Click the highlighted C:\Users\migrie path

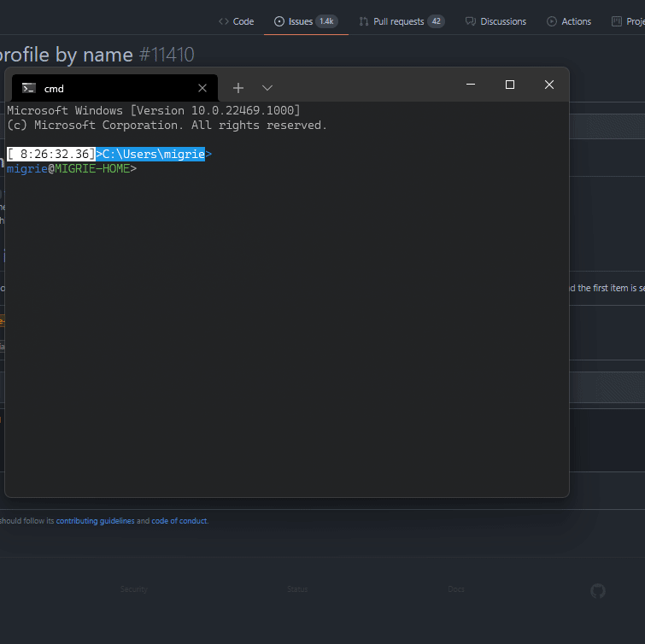coord(154,155)
